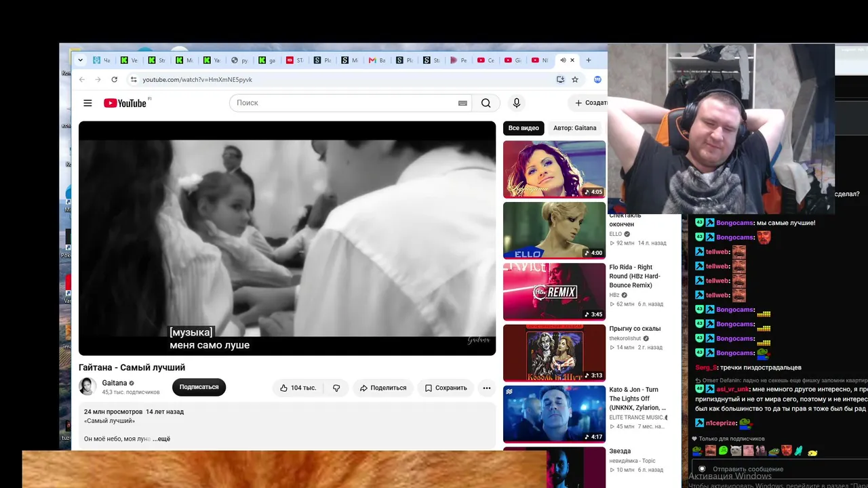Pick the yellow duck emote below chat
Screen dimensions: 868x488
[812, 451]
